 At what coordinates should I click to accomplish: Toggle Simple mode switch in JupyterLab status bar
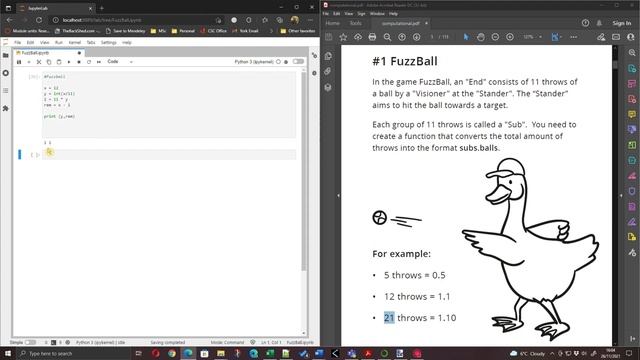pyautogui.click(x=31, y=342)
